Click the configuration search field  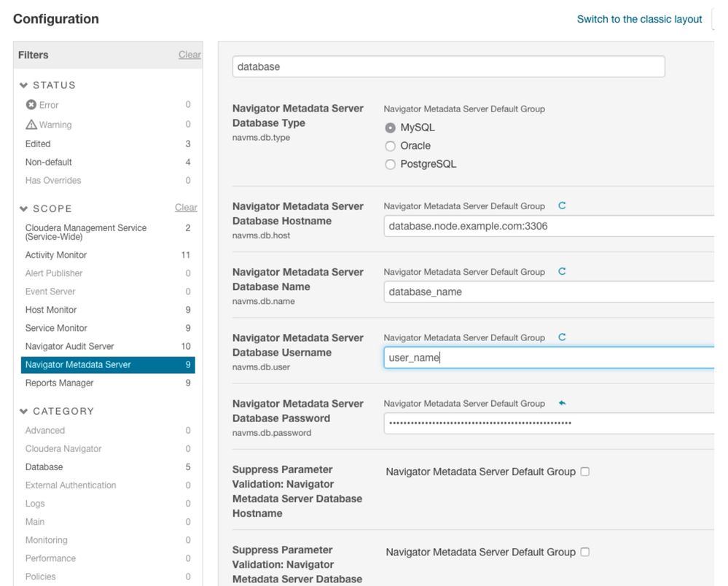point(448,66)
